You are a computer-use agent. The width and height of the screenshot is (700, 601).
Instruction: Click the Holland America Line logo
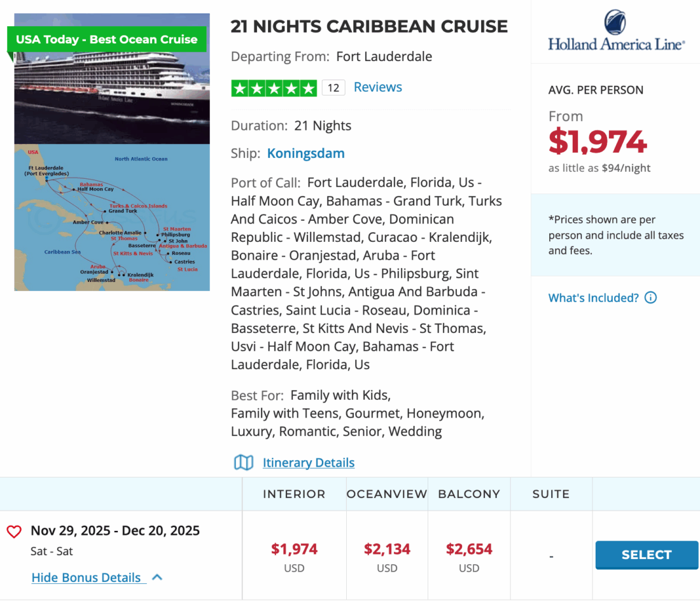(x=616, y=31)
